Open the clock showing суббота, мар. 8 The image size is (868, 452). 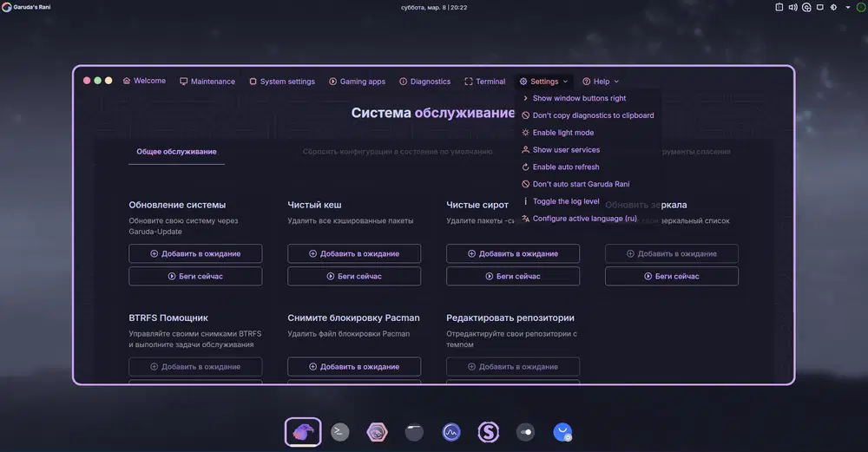click(x=434, y=7)
